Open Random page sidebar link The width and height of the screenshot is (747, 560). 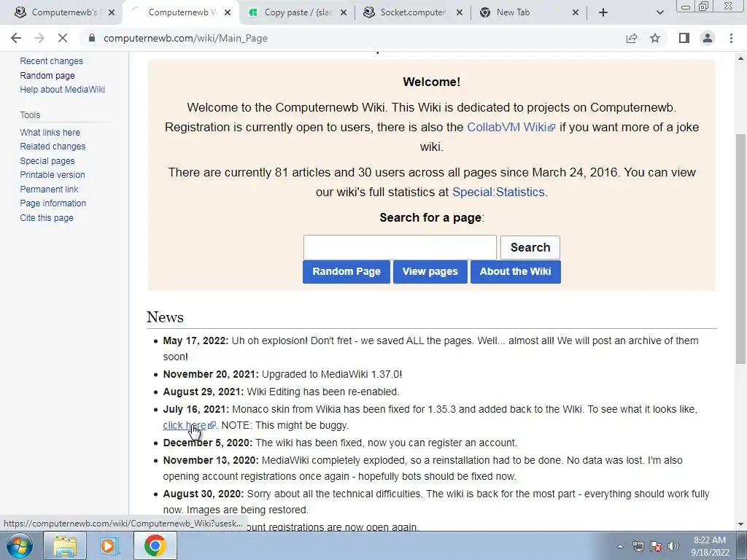[47, 75]
